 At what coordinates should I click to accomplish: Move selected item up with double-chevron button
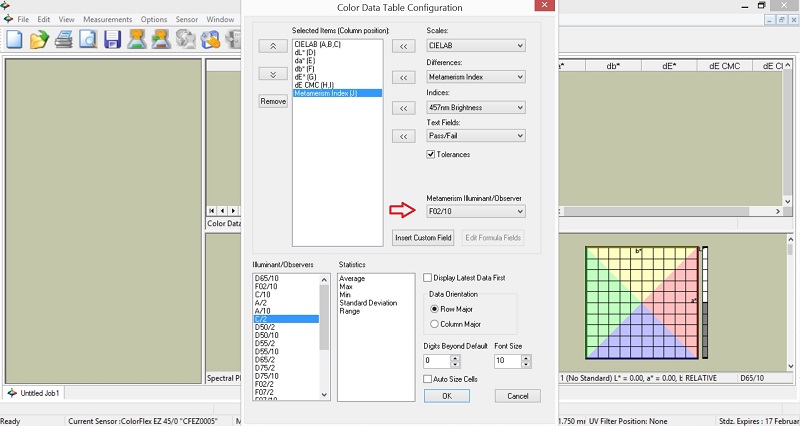pos(273,46)
